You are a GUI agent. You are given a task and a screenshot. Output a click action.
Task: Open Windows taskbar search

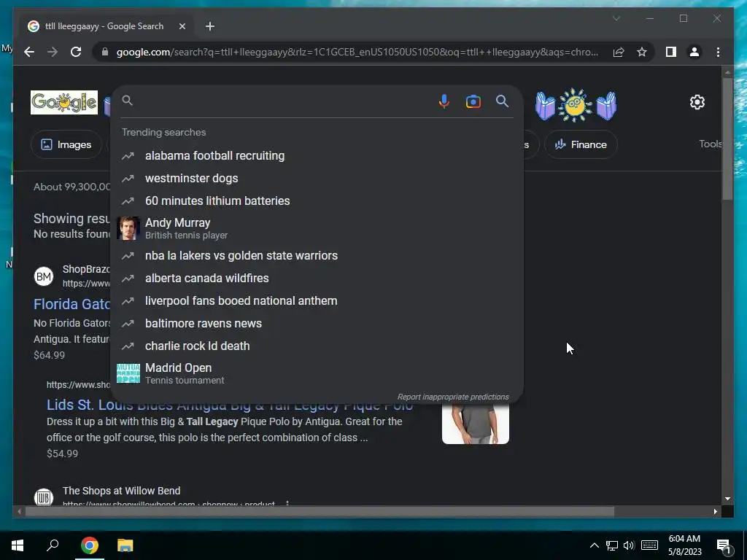coord(53,545)
